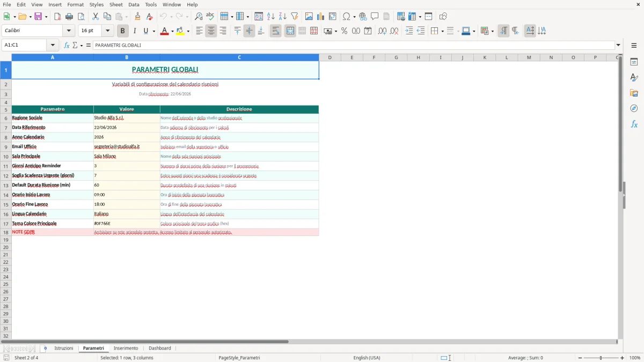Open the Sheet menu
644x362 pixels.
(x=116, y=4)
